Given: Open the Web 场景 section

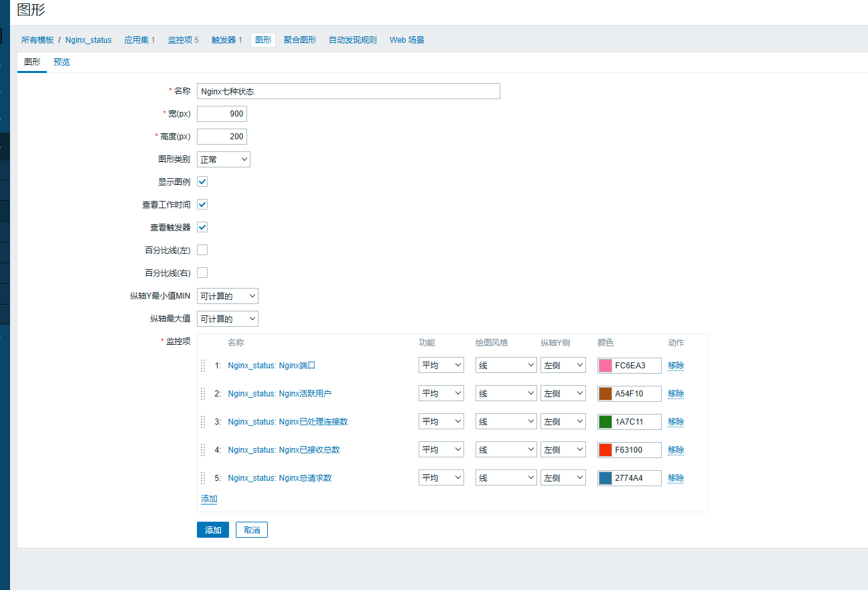Looking at the screenshot, I should pos(407,40).
